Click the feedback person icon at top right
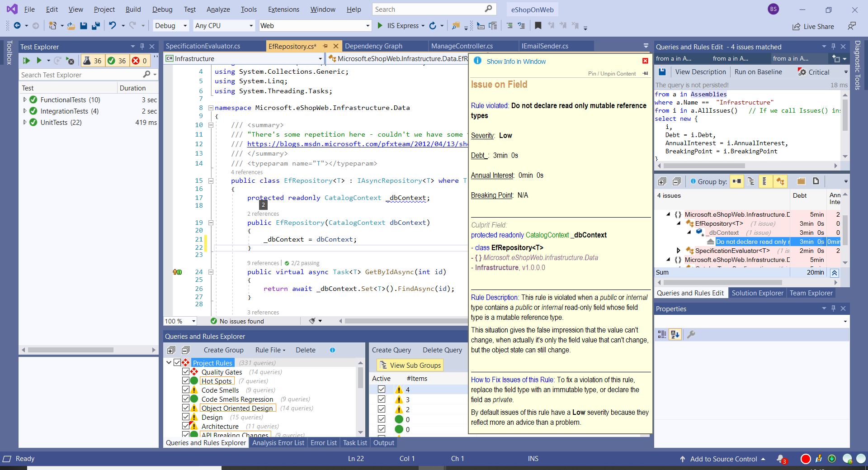Screen dimensions: 868x470 (x=852, y=26)
